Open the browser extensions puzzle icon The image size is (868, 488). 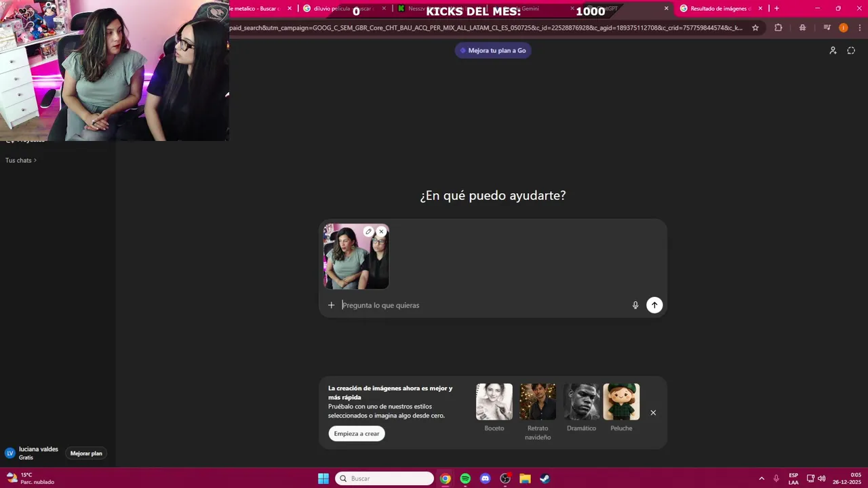coord(778,28)
